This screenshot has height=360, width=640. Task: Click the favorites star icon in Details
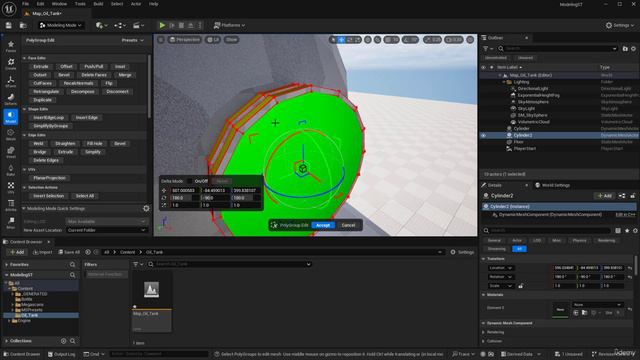(x=627, y=231)
